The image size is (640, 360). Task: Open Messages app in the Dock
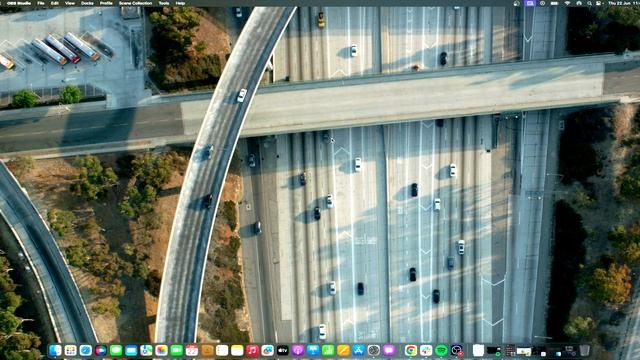click(x=116, y=350)
